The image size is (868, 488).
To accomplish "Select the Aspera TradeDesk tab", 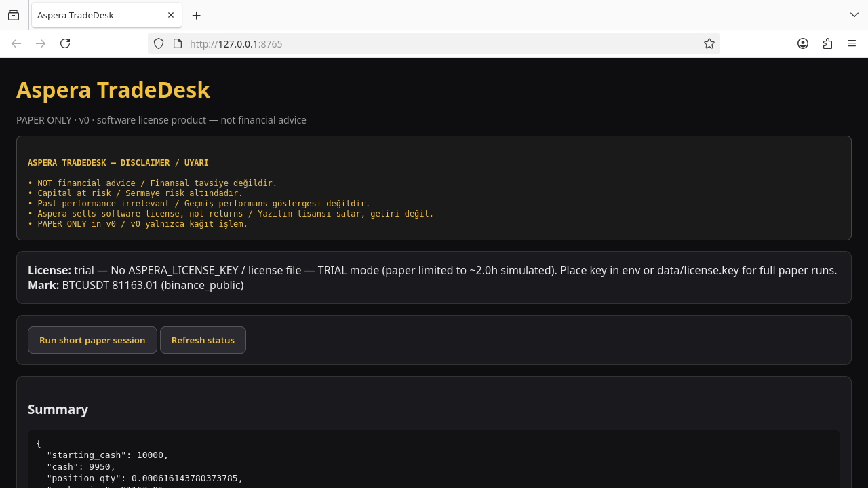I will coord(106,15).
